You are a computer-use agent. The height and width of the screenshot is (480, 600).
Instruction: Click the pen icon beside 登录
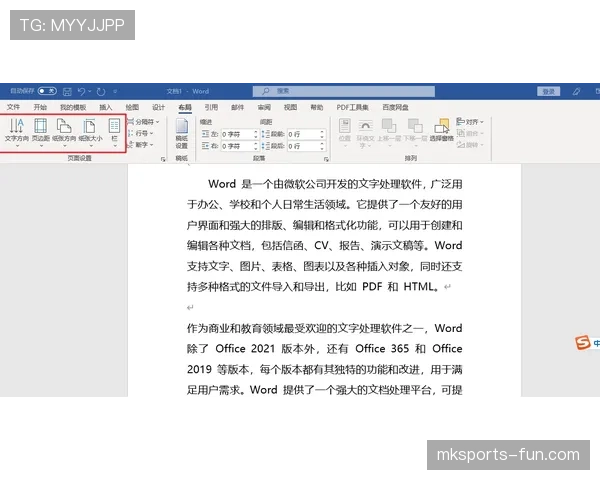pos(576,91)
